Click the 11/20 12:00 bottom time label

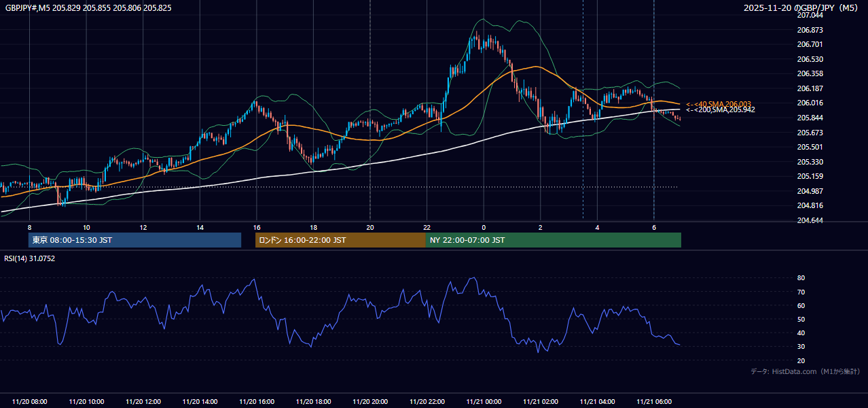pos(143,402)
